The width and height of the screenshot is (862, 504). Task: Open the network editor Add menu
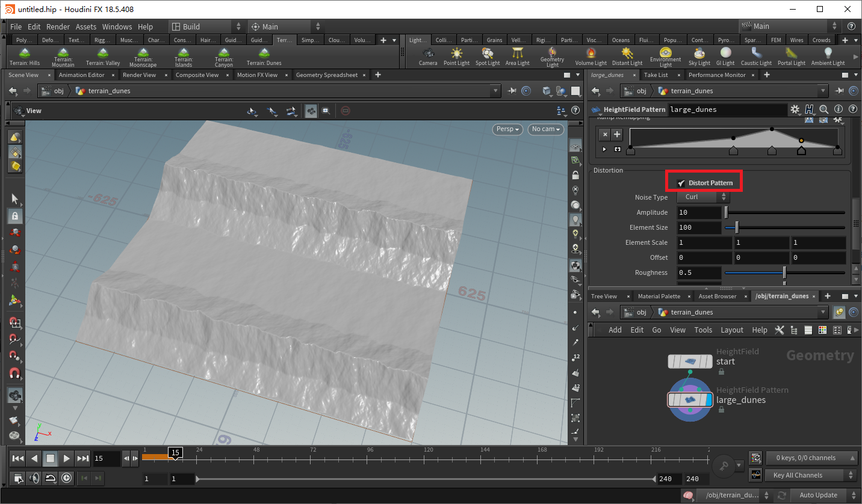tap(615, 330)
